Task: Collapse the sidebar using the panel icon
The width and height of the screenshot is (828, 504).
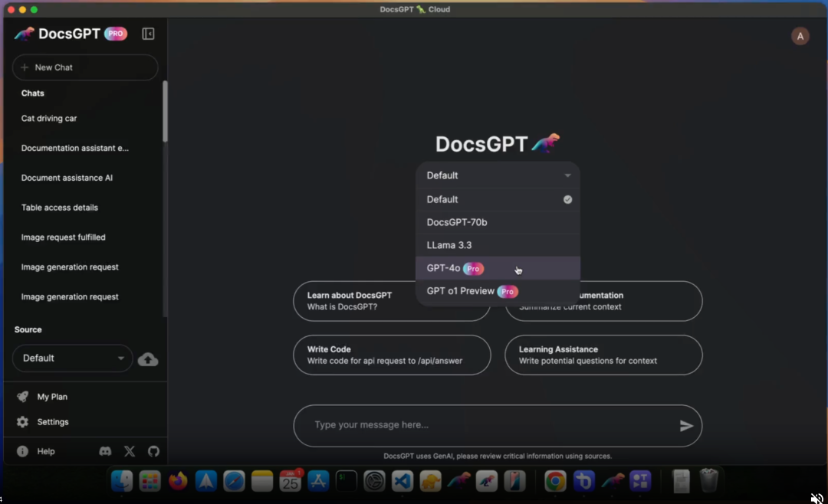Action: coord(148,34)
